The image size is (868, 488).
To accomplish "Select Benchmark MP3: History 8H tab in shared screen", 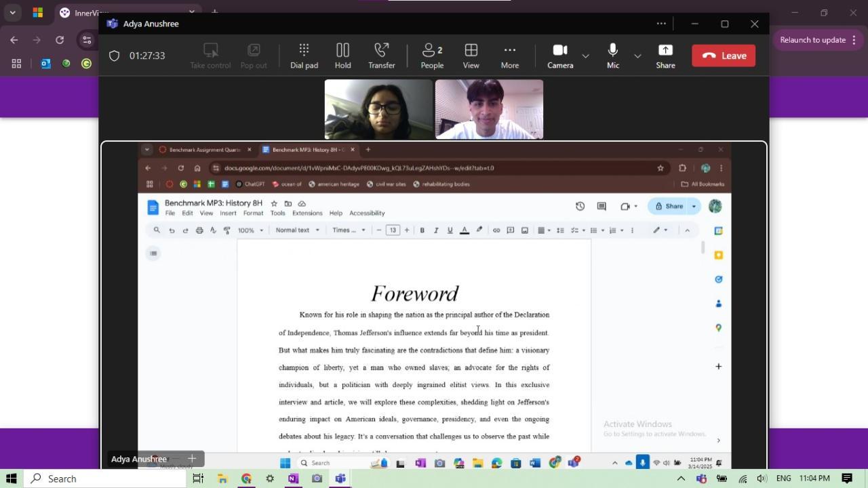I will click(x=309, y=150).
